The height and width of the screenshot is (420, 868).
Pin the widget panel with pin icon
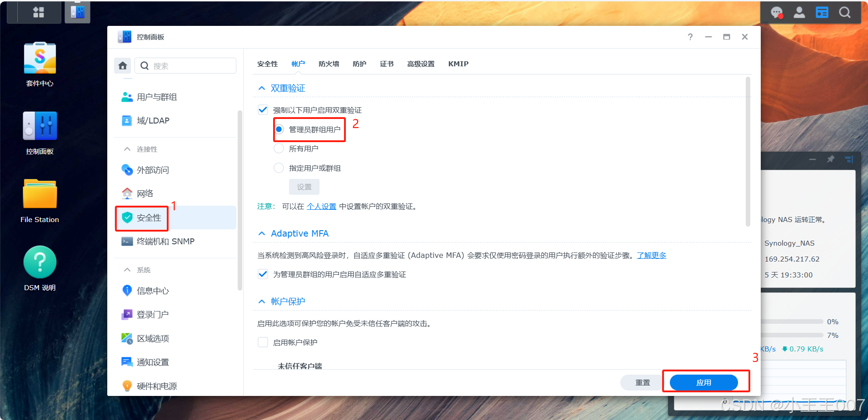pyautogui.click(x=831, y=159)
